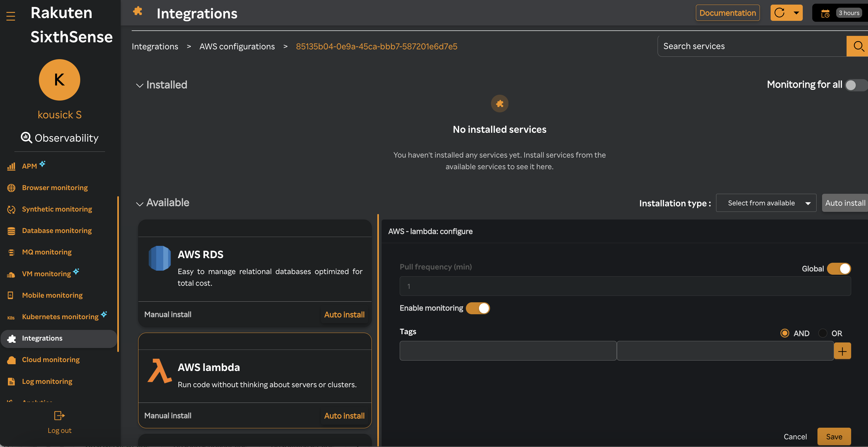The height and width of the screenshot is (447, 868).
Task: Select the AND radio button
Action: click(x=785, y=333)
